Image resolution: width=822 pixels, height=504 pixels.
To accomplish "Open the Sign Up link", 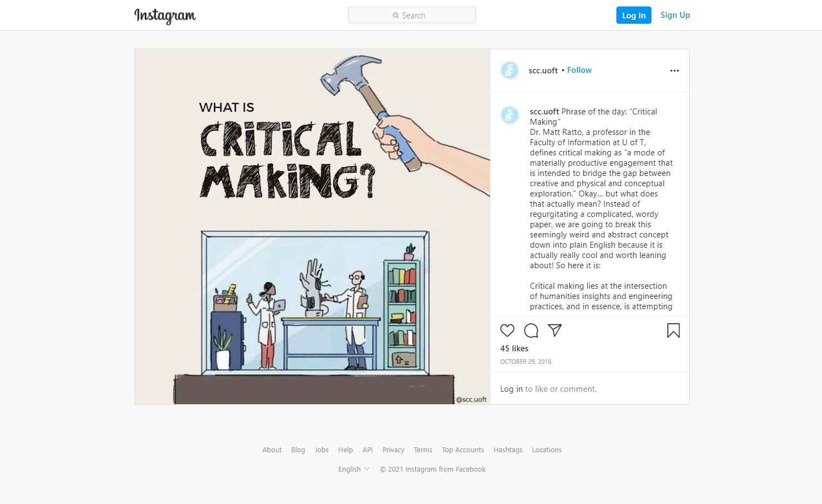I will coord(675,15).
